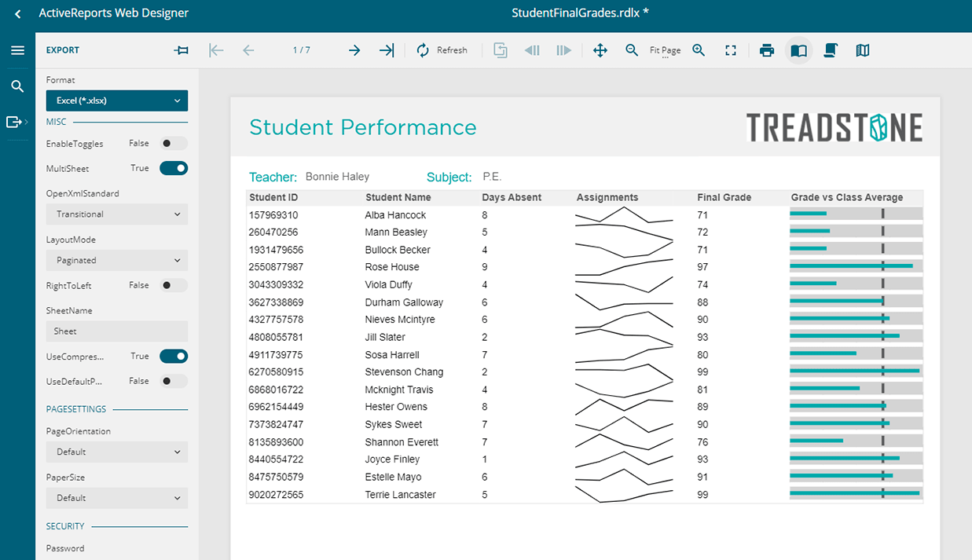The width and height of the screenshot is (972, 560).
Task: Open the Fit Page zoom dropdown
Action: coord(666,51)
